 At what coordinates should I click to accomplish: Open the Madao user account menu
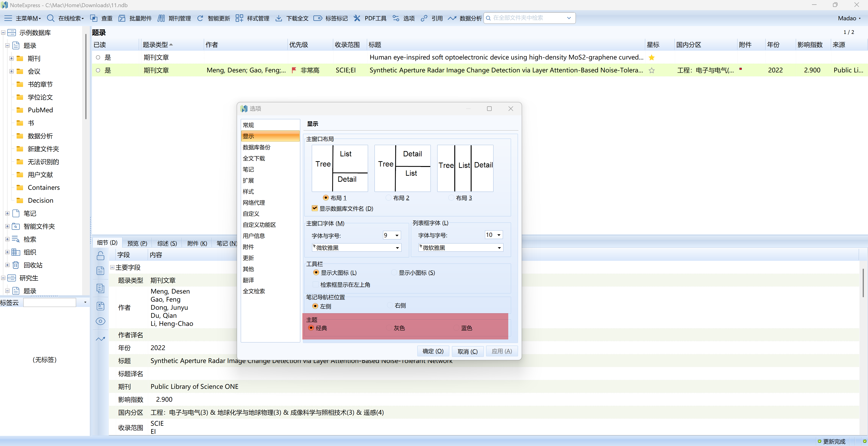[x=849, y=18]
